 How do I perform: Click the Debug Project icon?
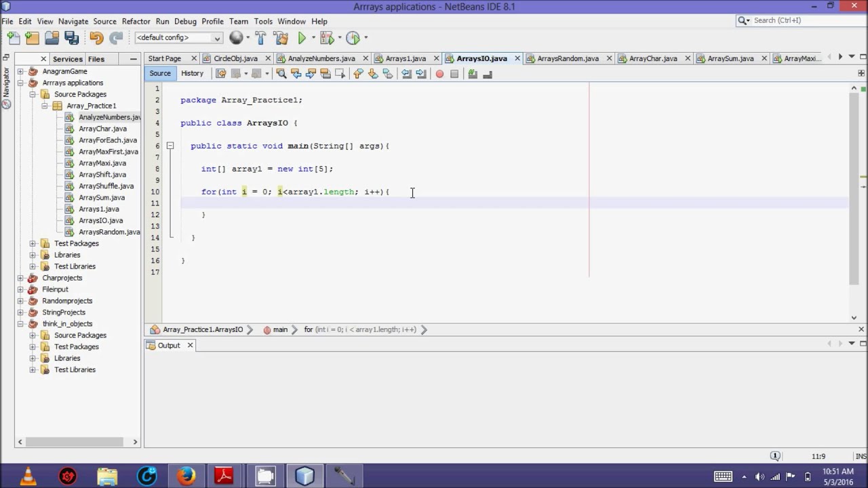[x=327, y=38]
